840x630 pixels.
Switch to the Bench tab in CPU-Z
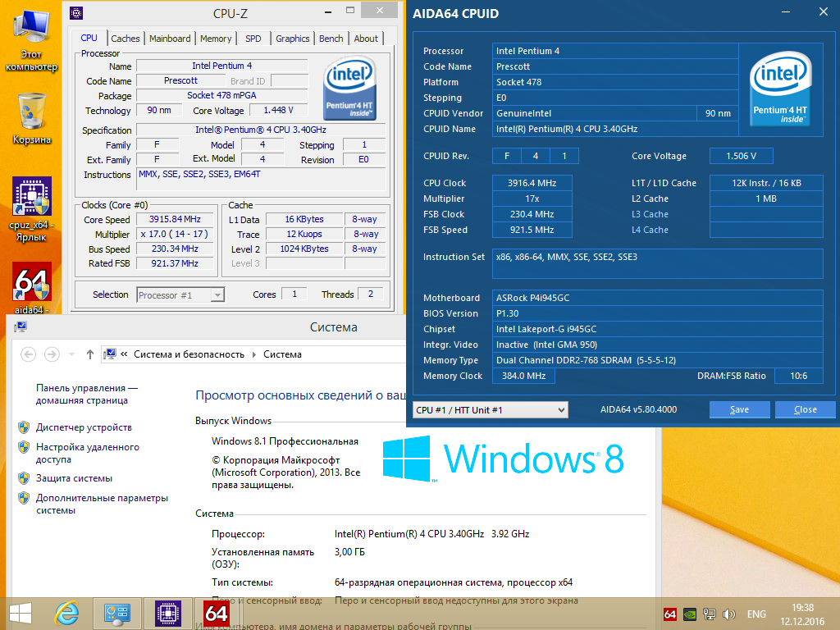coord(331,39)
